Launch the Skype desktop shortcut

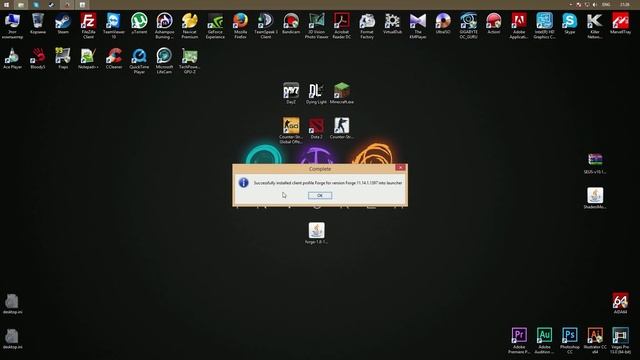coord(569,23)
